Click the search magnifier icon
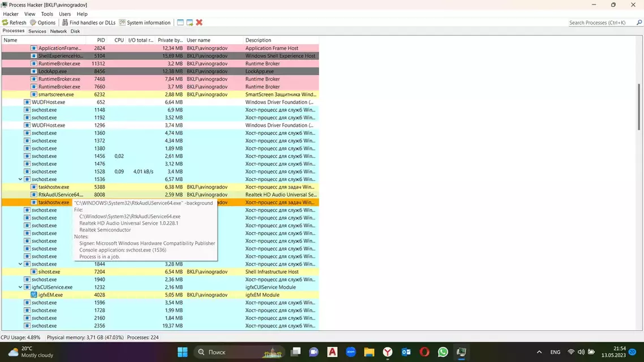 [x=639, y=23]
